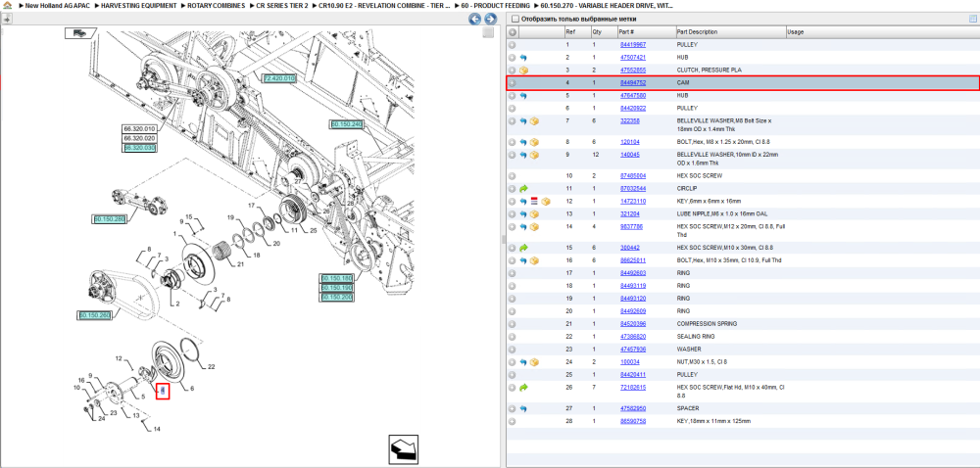Image resolution: width=980 pixels, height=468 pixels.
Task: Click blue arrow icon for NUT 100034
Action: pos(523,362)
